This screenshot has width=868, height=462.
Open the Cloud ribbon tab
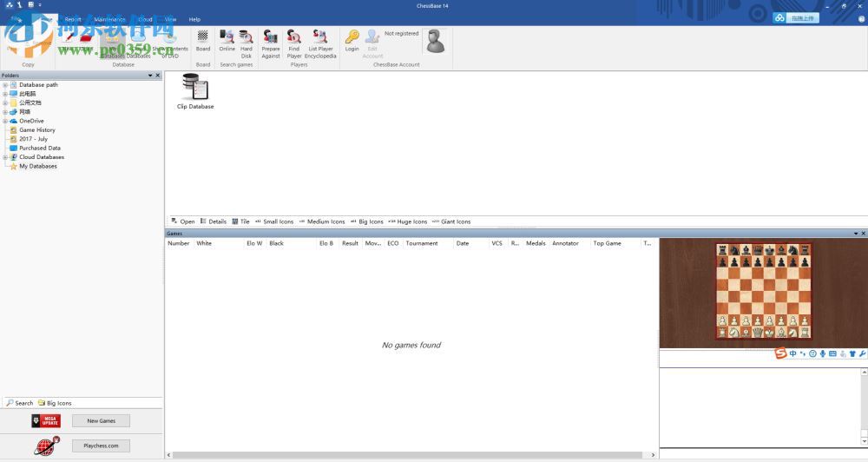[x=145, y=19]
